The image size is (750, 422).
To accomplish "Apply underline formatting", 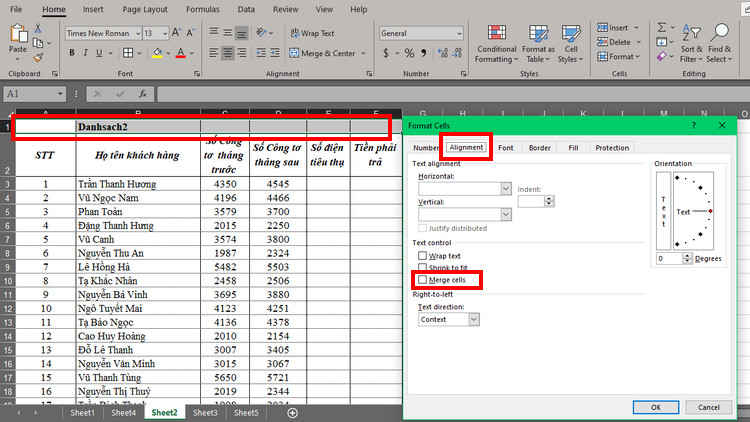I will (x=99, y=53).
